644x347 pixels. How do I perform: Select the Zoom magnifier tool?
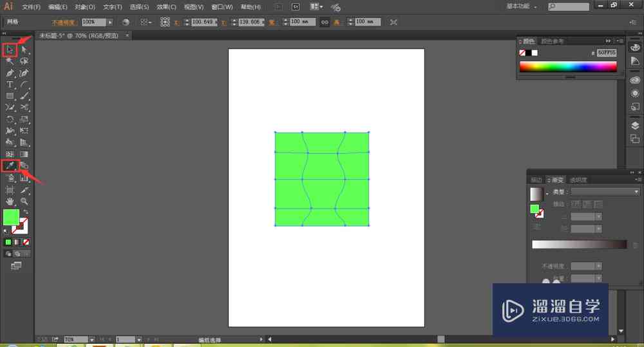coord(24,202)
